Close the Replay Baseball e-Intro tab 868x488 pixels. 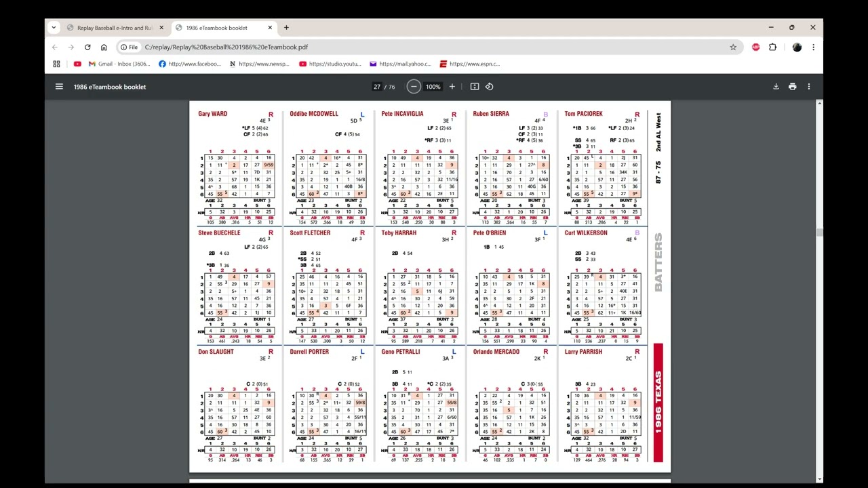coord(161,28)
